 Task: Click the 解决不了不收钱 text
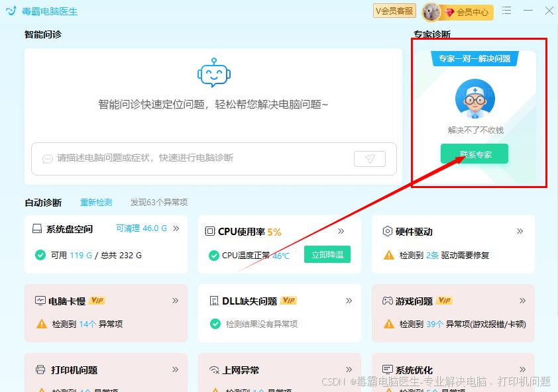475,130
